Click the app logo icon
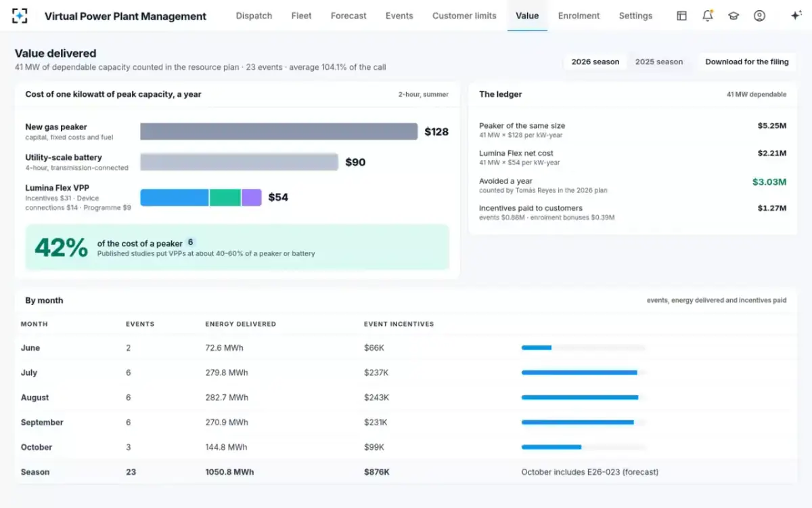Viewport: 812px width, 508px height. (20, 16)
